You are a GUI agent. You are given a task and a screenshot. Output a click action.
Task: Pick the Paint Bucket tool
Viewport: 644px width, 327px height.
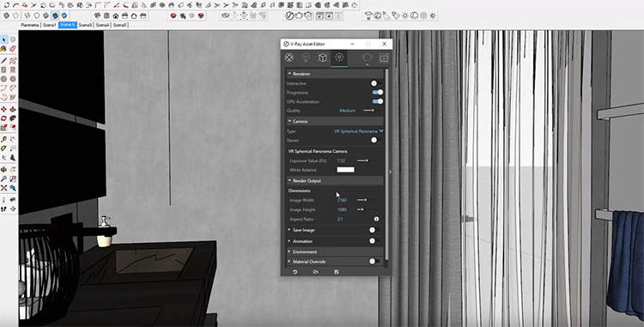(x=3, y=49)
